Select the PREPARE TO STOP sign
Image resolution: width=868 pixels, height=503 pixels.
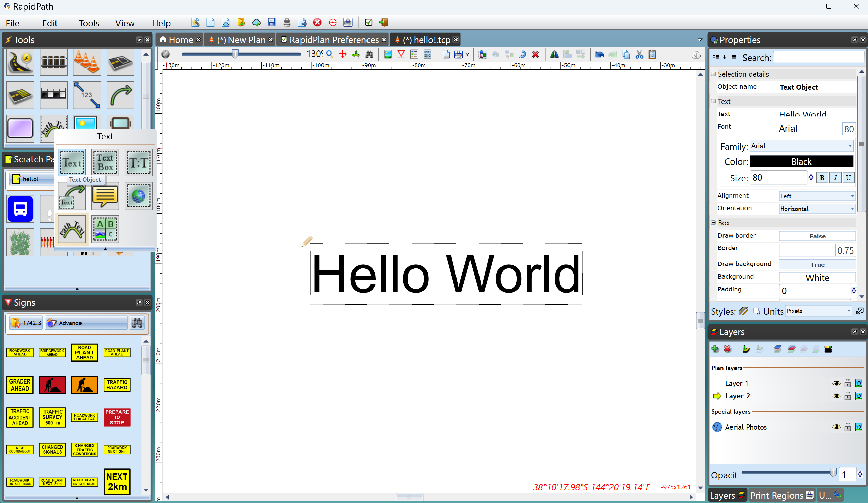[117, 417]
